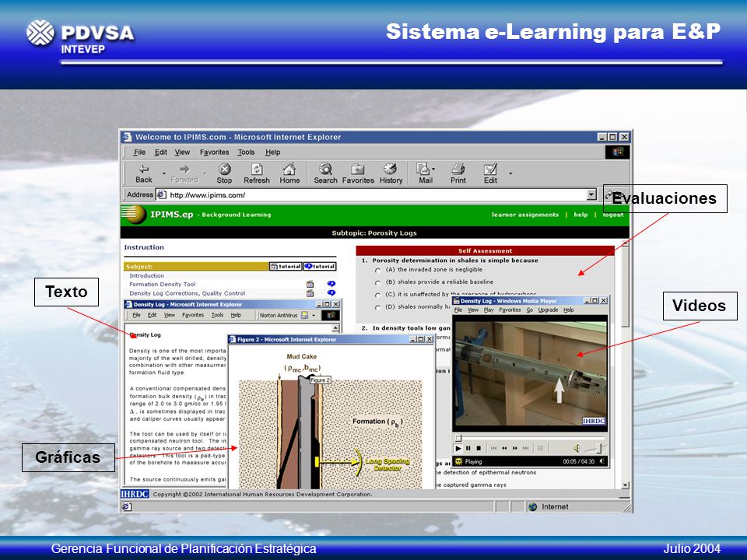Click the Address field URL
The width and height of the screenshot is (747, 560).
tap(208, 194)
